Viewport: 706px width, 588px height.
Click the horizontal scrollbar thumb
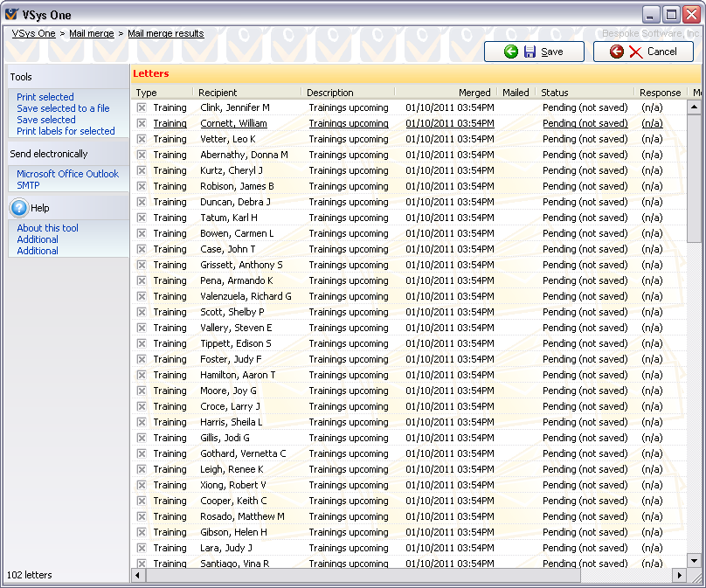pyautogui.click(x=363, y=575)
